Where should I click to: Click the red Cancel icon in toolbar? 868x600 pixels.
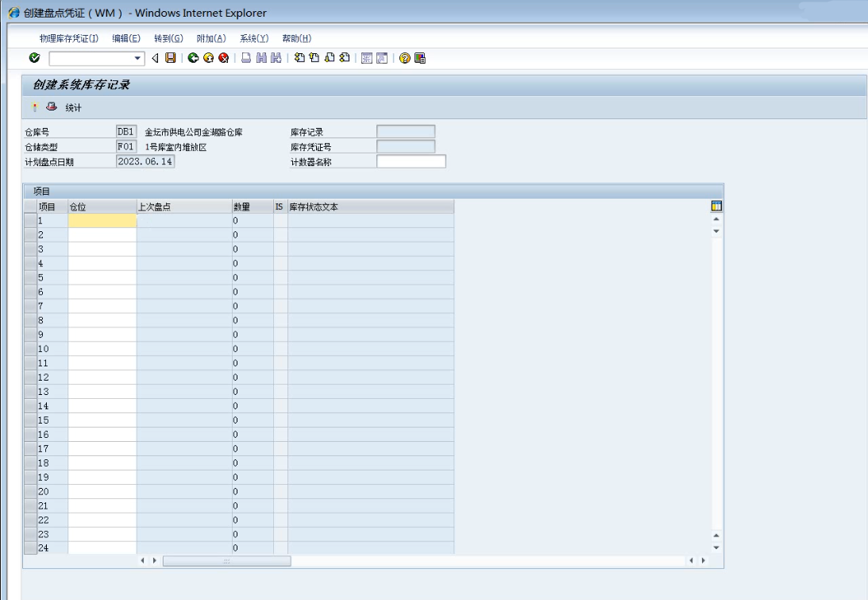tap(223, 58)
